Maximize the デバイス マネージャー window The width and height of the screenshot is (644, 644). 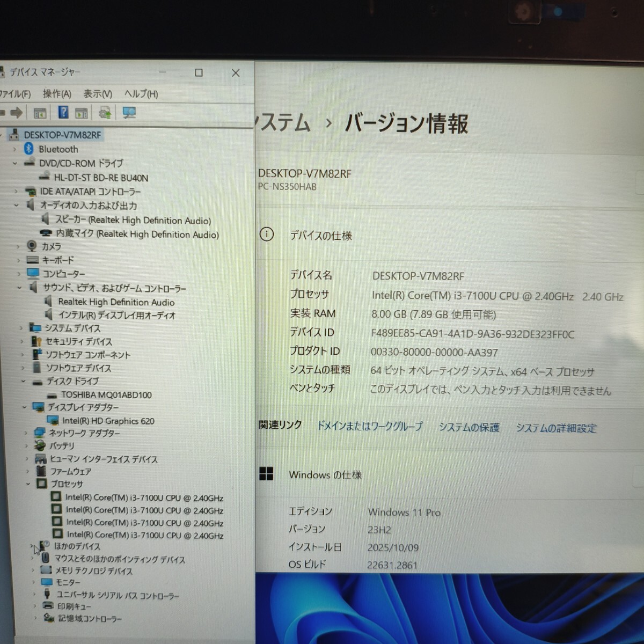tap(199, 72)
